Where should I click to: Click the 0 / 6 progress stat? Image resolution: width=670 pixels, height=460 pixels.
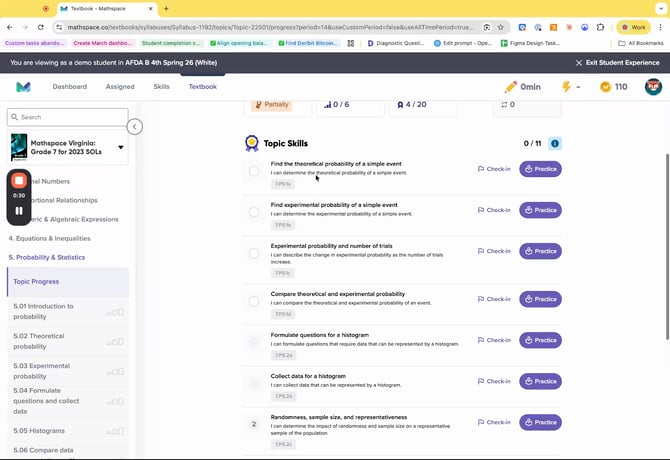tap(337, 105)
